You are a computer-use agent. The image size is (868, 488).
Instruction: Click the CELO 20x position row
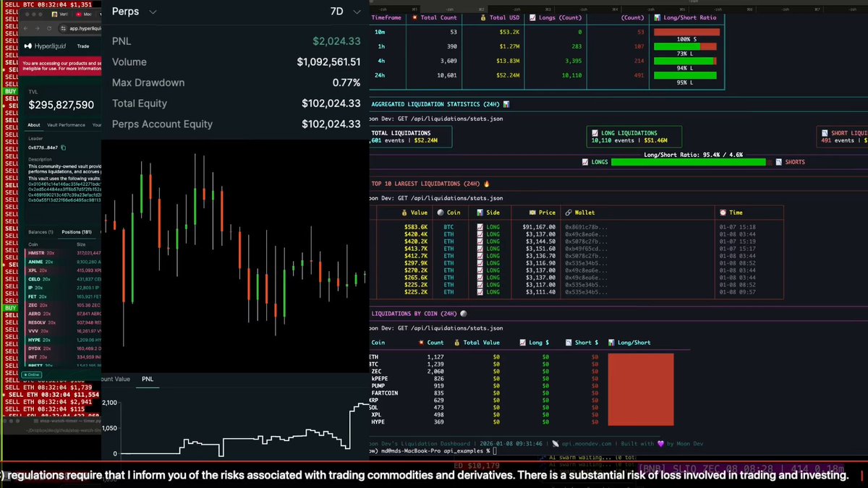64,279
